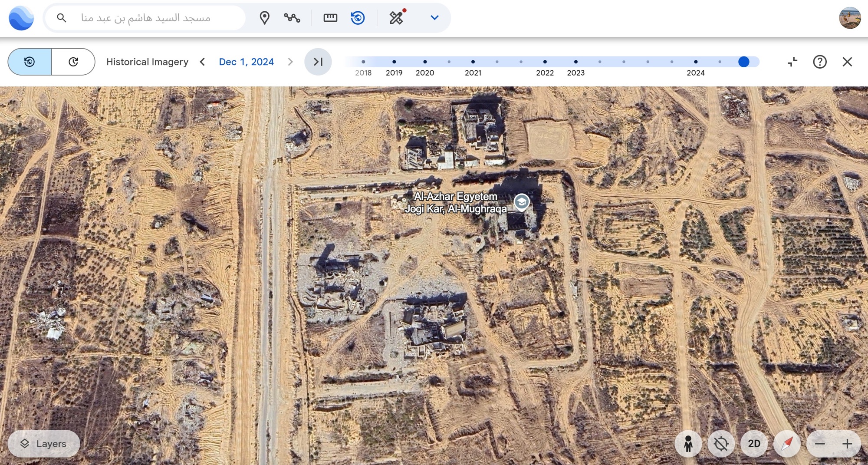Toggle the rotation lock button
868x465 pixels.
click(721, 444)
